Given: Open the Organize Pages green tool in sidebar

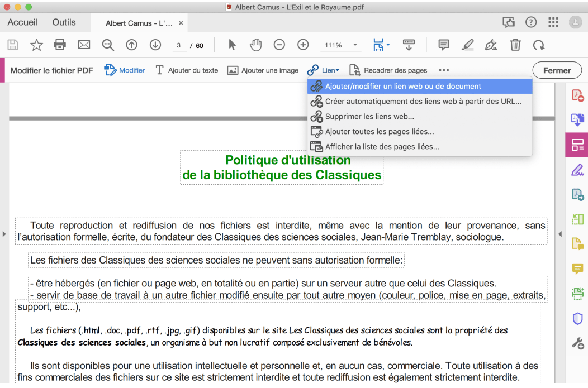Looking at the screenshot, I should 577,219.
